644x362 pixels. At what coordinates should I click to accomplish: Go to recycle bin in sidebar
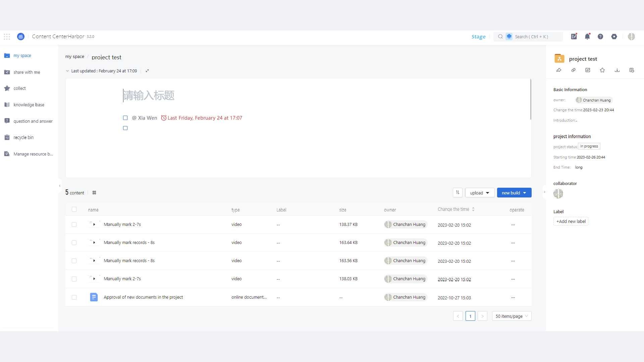coord(23,137)
